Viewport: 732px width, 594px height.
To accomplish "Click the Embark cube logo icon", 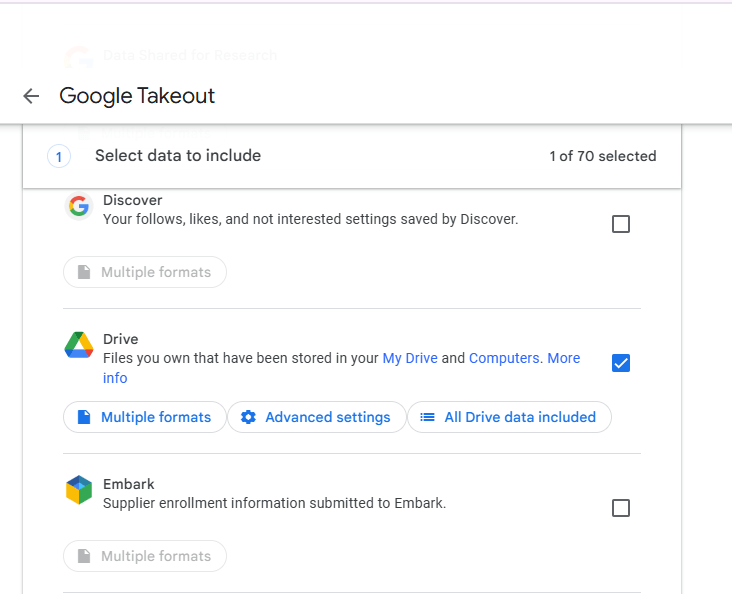I will pos(79,490).
